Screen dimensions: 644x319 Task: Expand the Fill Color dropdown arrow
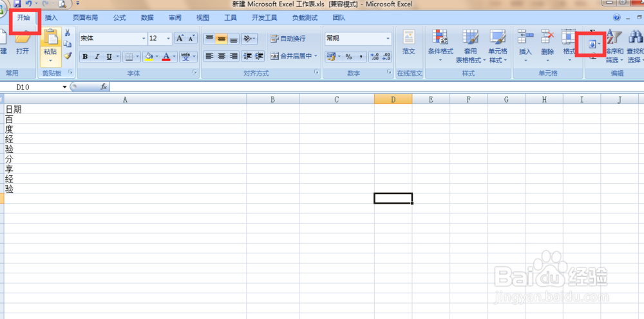[157, 56]
